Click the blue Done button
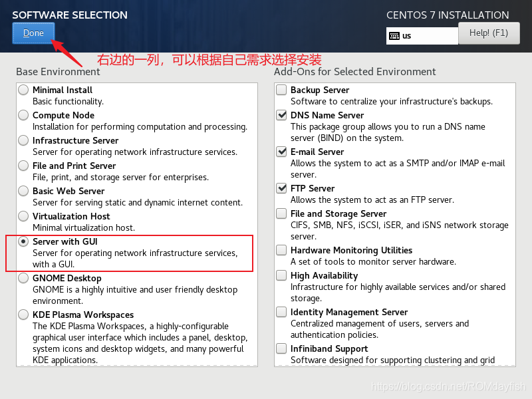532x399 pixels. click(x=33, y=33)
